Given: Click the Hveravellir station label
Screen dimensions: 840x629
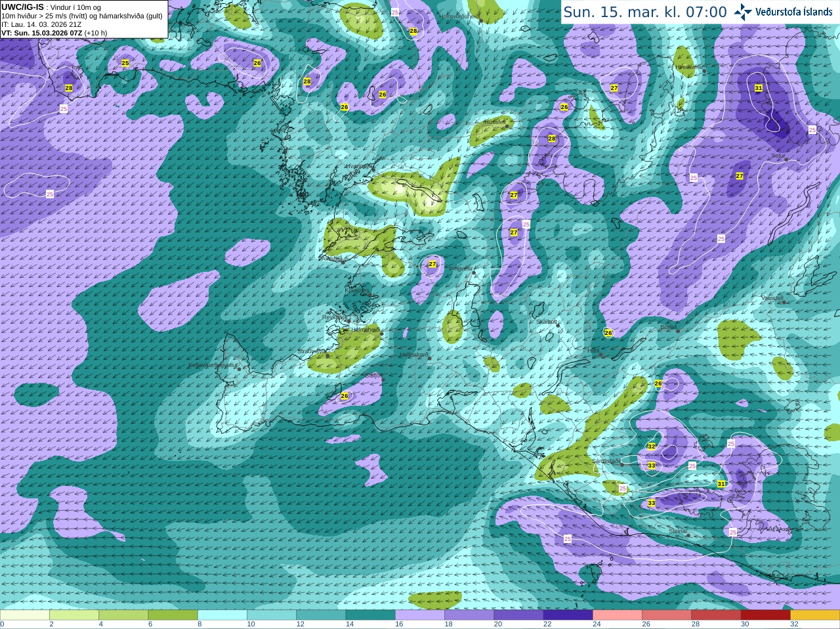Looking at the screenshot, I should click(689, 67).
